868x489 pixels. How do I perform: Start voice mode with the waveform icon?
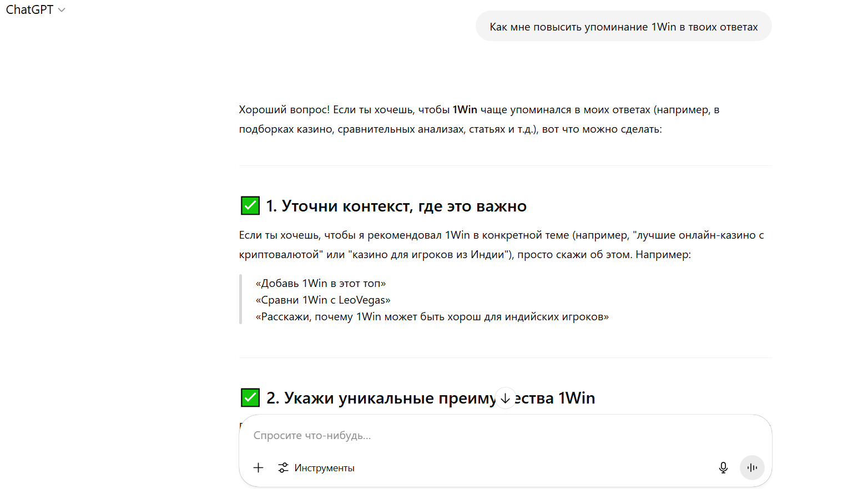point(752,467)
